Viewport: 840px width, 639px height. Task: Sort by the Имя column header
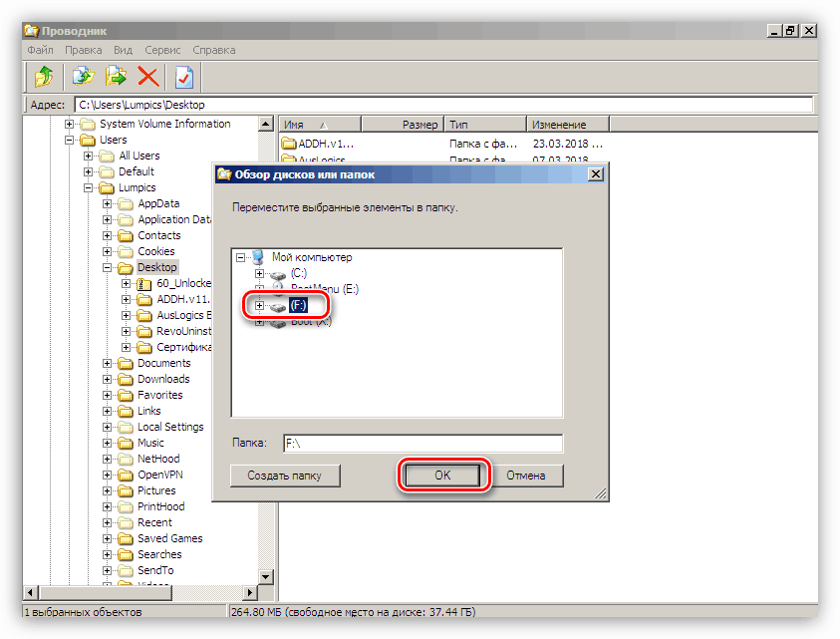click(320, 125)
